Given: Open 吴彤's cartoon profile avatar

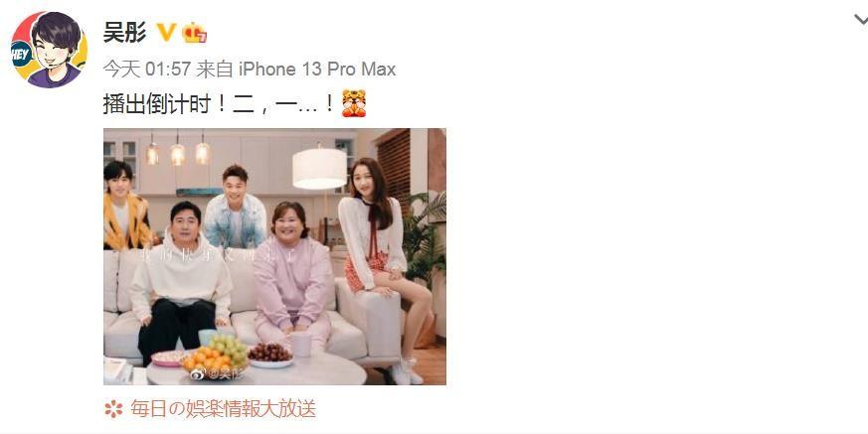Looking at the screenshot, I should click(x=49, y=50).
